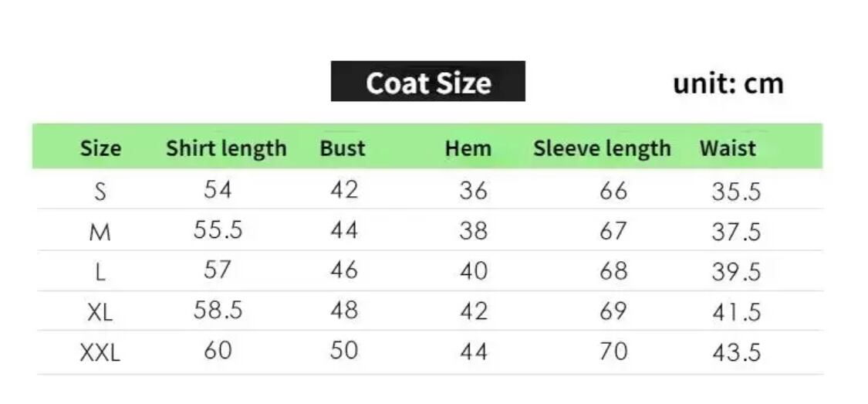
Task: Click the unit: cm label
Action: [728, 83]
